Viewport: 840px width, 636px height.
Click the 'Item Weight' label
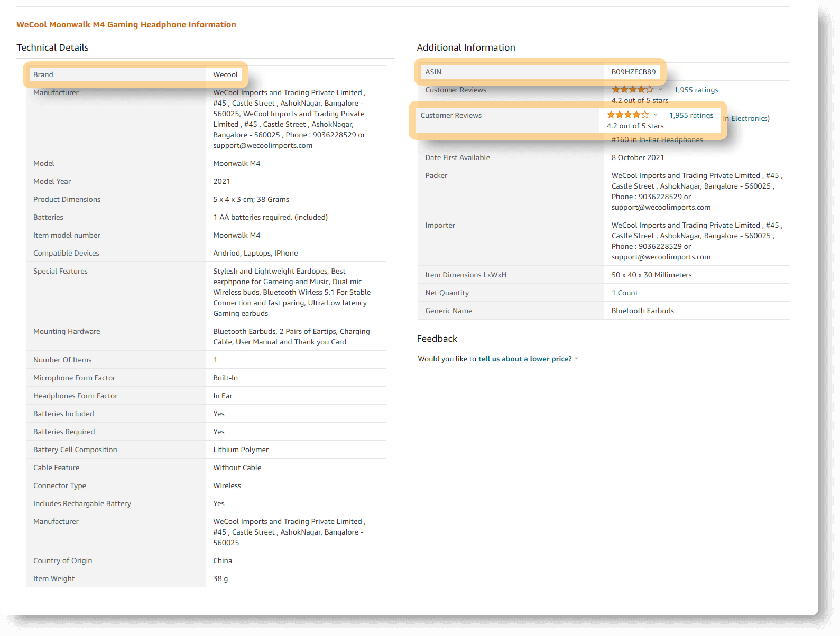[x=54, y=578]
